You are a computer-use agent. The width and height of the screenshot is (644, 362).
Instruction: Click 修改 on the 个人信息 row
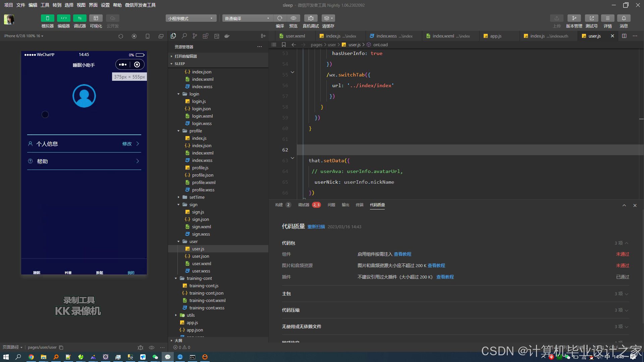point(127,144)
